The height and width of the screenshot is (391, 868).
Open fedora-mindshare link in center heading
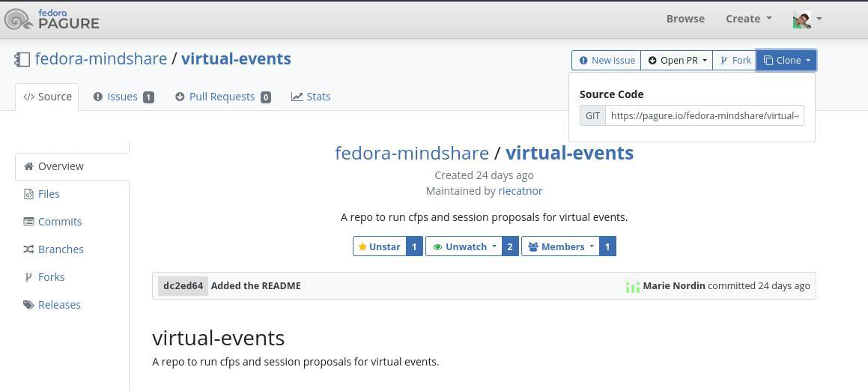click(412, 153)
